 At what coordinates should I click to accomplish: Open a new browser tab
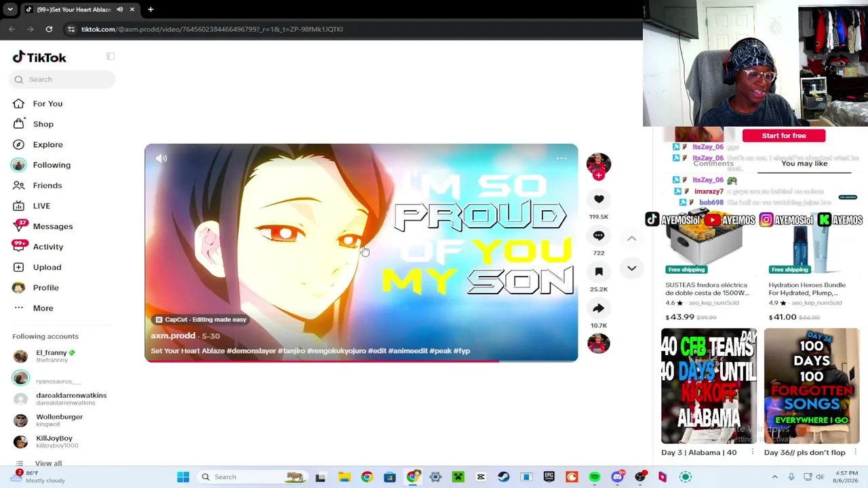151,9
